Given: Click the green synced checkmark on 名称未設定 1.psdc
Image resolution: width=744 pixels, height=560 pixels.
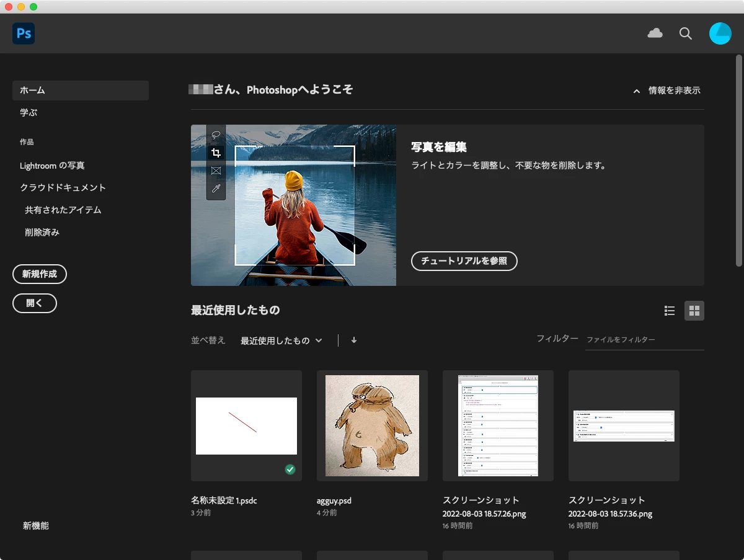Looking at the screenshot, I should pyautogui.click(x=290, y=469).
